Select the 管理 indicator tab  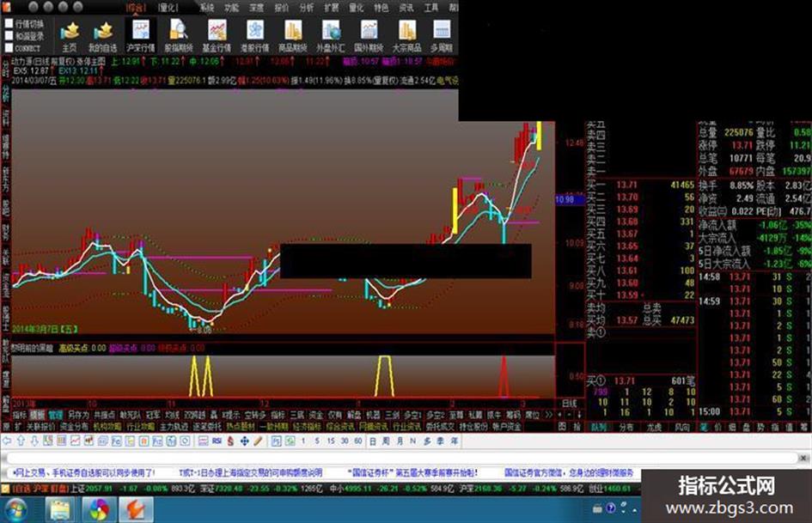click(x=55, y=415)
